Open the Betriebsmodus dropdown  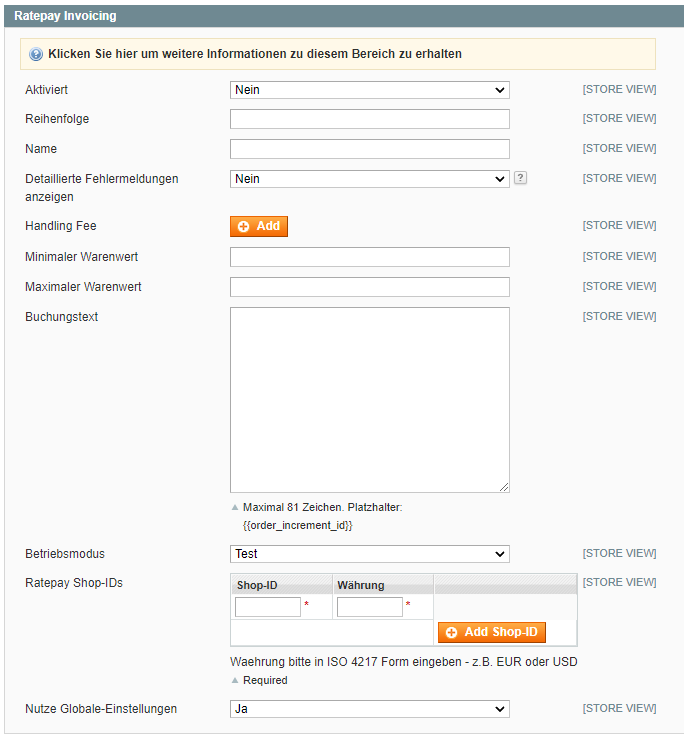pos(370,554)
